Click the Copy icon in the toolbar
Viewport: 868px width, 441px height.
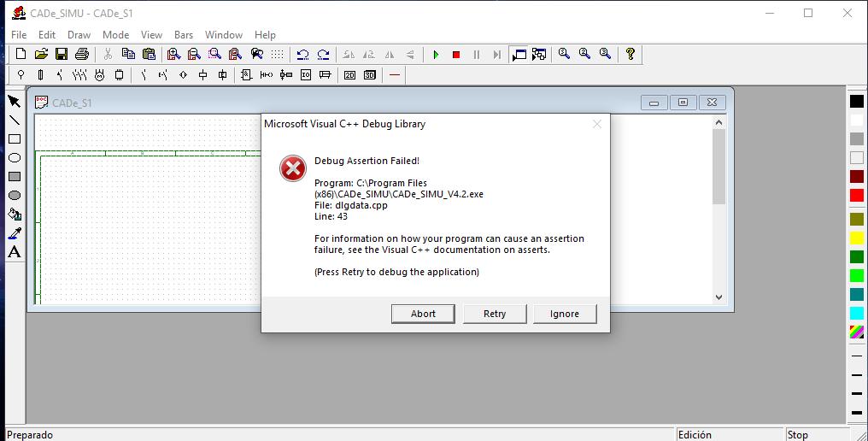(128, 54)
